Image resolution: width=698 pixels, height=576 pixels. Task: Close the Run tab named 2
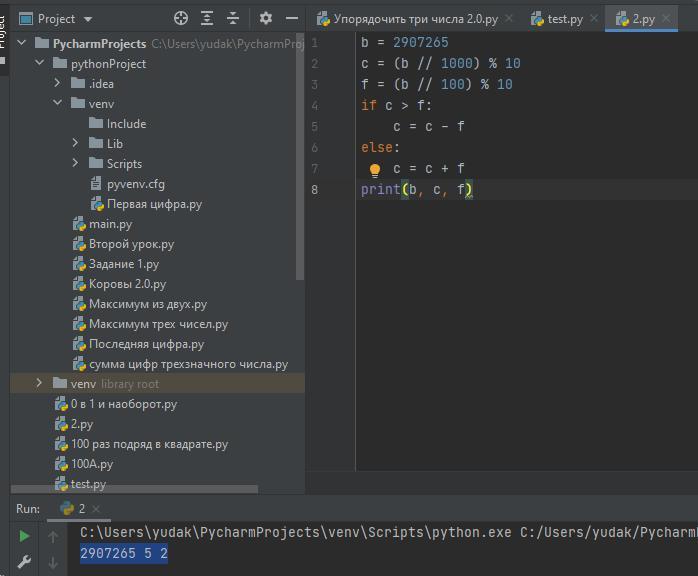pos(96,509)
